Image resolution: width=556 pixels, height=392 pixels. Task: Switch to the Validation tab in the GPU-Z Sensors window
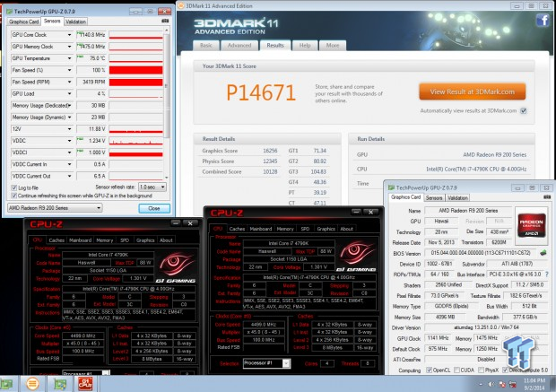point(75,22)
